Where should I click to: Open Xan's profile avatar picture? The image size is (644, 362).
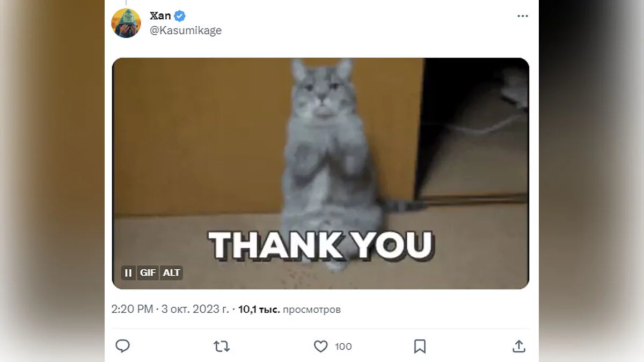[x=126, y=23]
